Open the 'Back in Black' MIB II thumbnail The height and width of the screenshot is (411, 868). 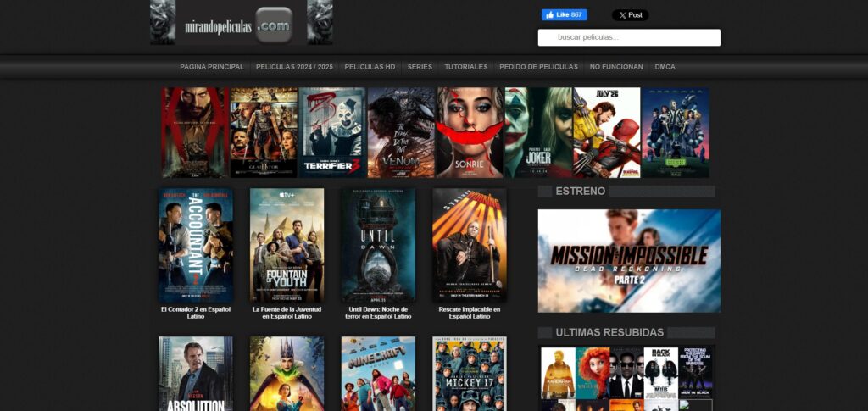tap(661, 373)
